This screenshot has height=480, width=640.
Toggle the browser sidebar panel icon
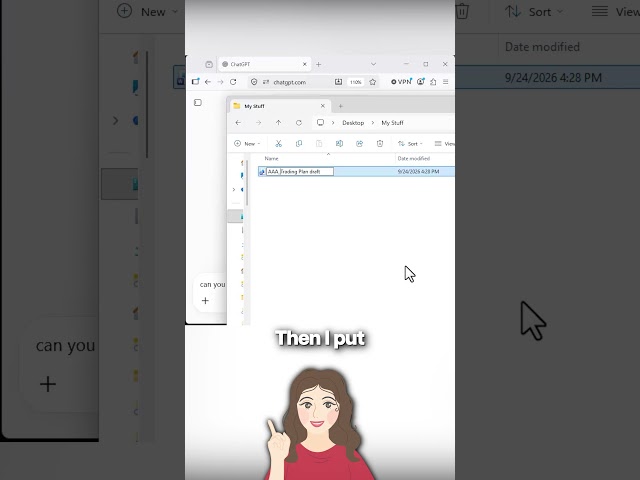[196, 82]
